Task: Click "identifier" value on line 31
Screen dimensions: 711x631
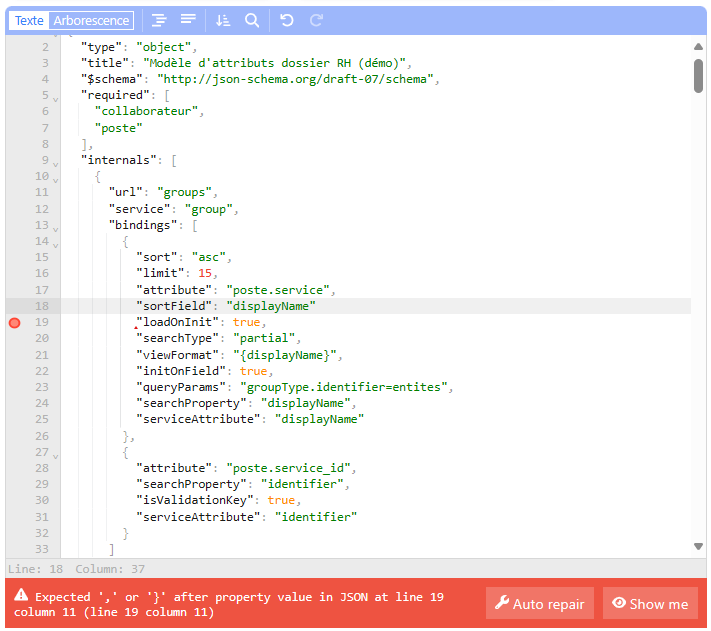Action: tap(316, 517)
